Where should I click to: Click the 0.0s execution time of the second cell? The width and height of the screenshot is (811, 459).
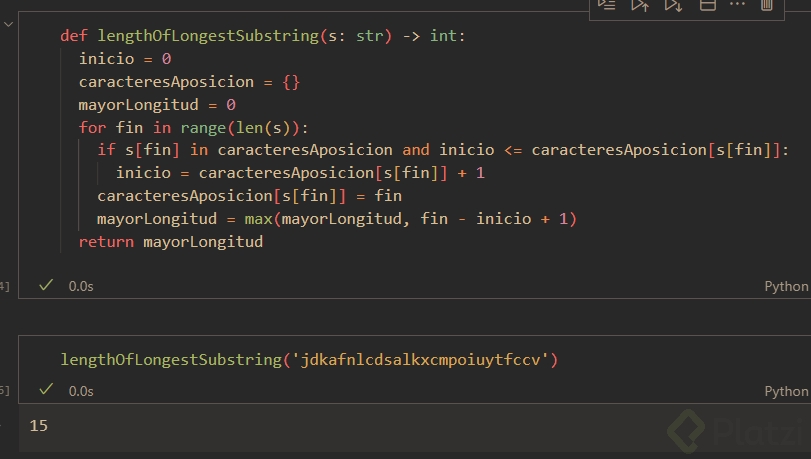coord(81,391)
